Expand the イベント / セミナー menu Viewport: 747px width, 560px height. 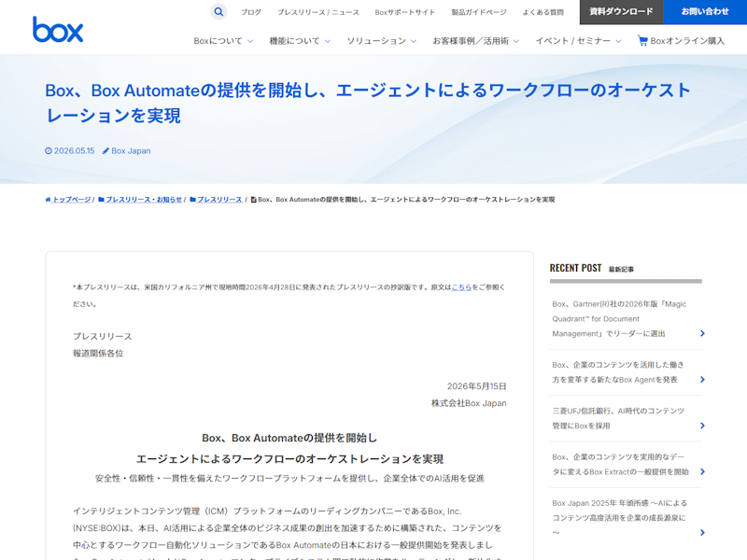[x=578, y=41]
